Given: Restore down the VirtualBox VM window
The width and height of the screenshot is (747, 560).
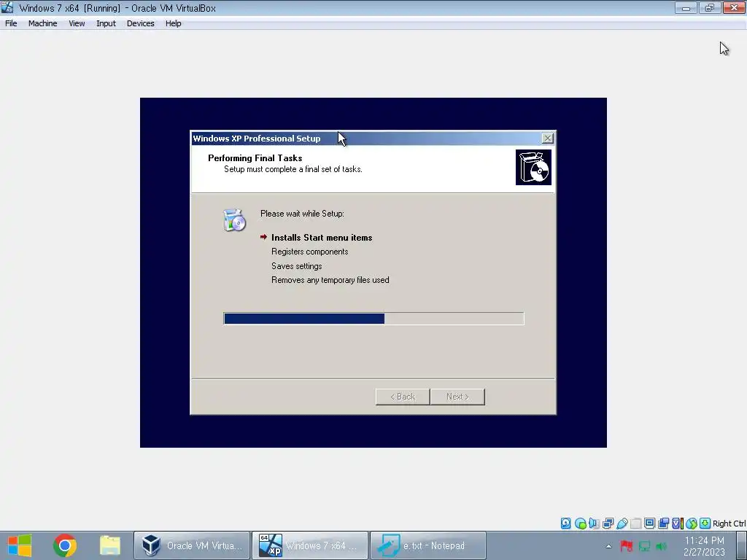Looking at the screenshot, I should click(x=710, y=7).
